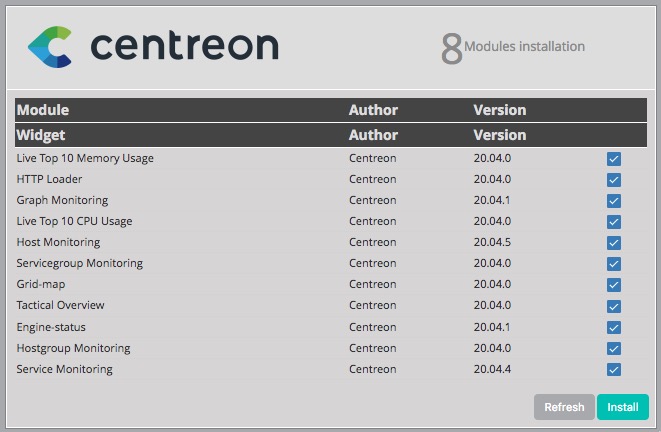This screenshot has height=432, width=661.
Task: Click the Centreon logo icon
Action: pos(50,47)
